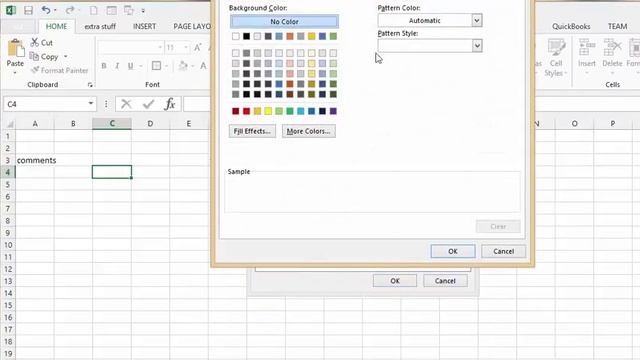Expand the Pattern Color dropdown

pyautogui.click(x=477, y=20)
